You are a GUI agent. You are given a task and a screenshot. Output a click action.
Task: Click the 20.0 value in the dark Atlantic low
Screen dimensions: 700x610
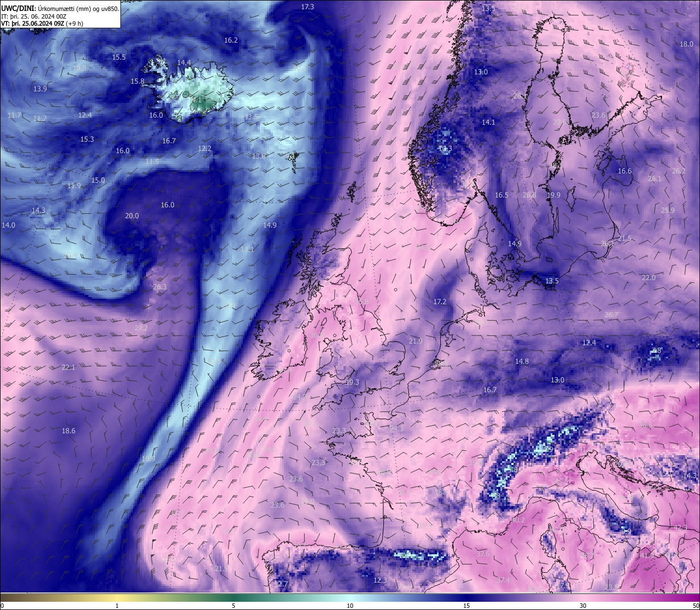tap(132, 216)
